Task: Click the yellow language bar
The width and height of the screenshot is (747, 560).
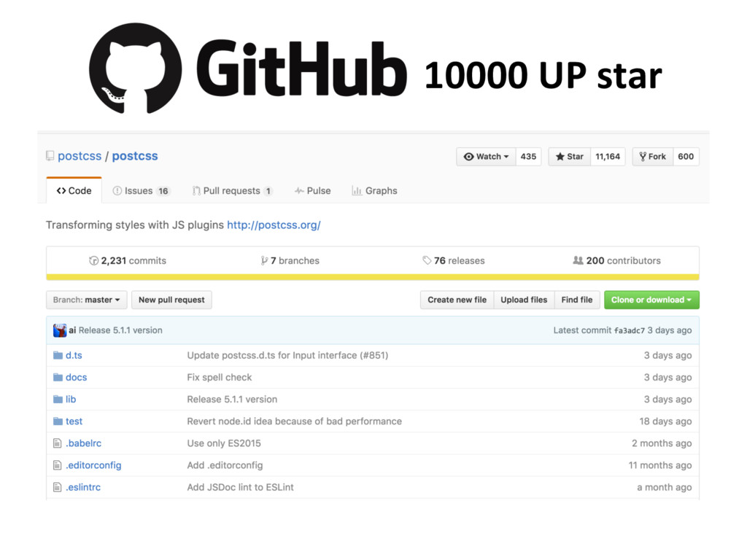Action: coord(373,277)
